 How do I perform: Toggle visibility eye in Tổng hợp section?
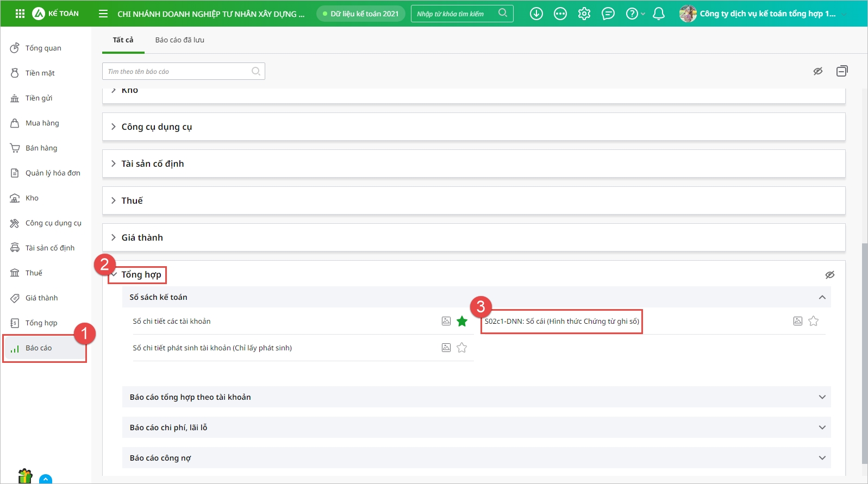(829, 275)
